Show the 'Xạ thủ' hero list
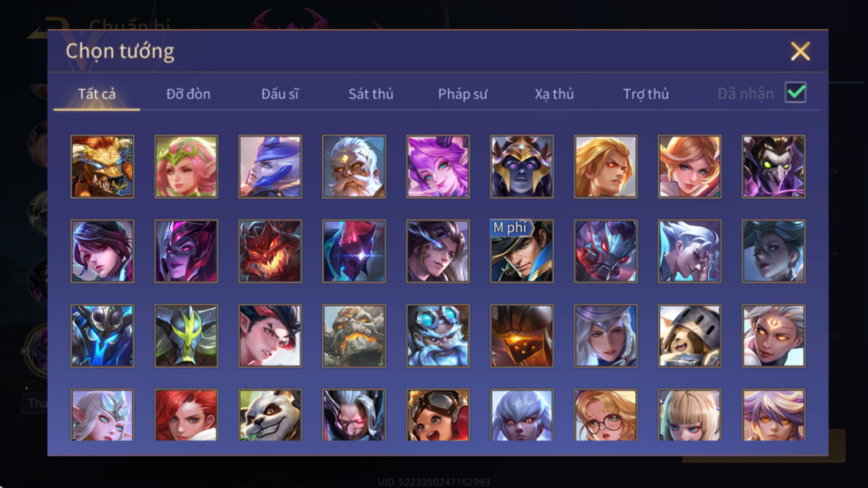868x488 pixels. pos(554,94)
